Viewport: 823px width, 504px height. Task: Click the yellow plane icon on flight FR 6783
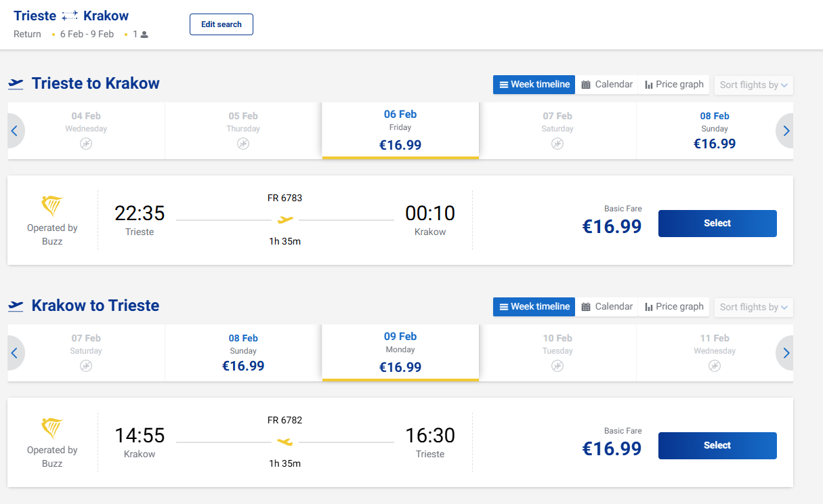click(x=285, y=219)
